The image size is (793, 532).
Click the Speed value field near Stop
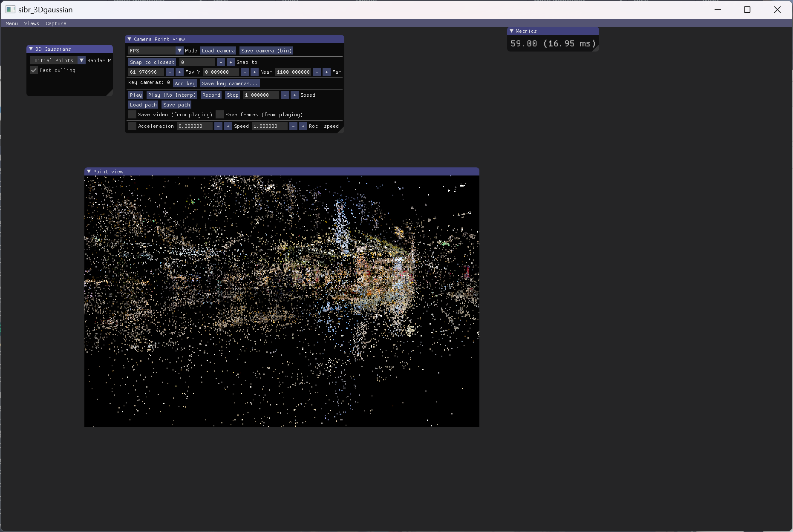point(261,95)
